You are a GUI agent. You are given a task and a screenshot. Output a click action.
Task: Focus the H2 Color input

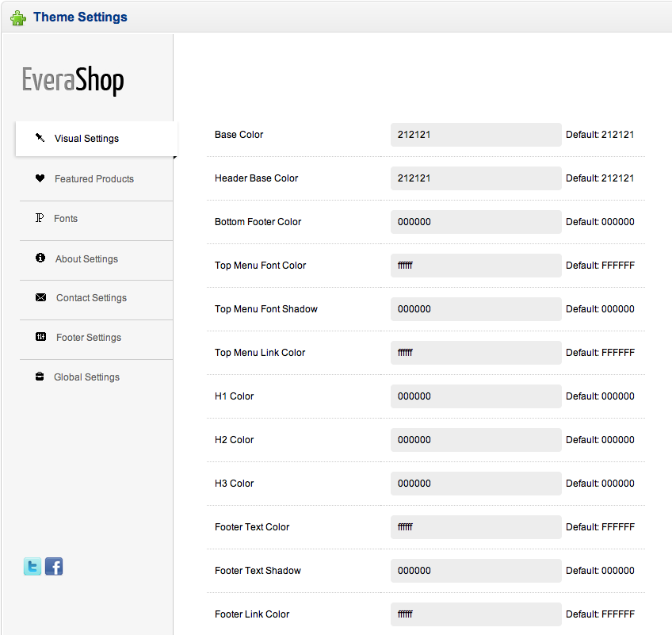(475, 440)
